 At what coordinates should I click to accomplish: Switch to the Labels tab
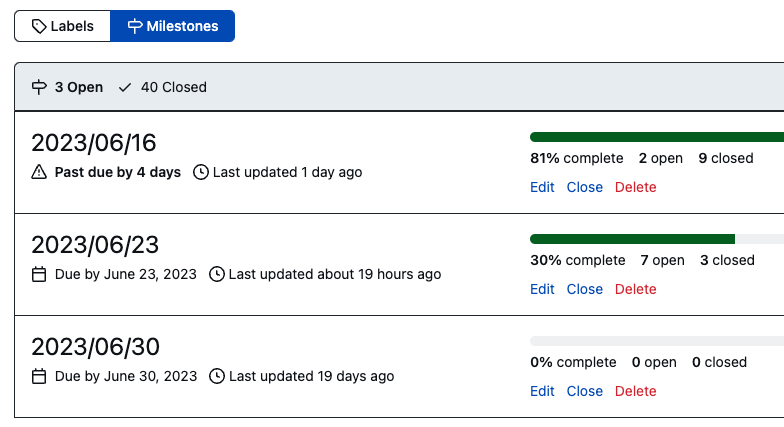tap(62, 26)
